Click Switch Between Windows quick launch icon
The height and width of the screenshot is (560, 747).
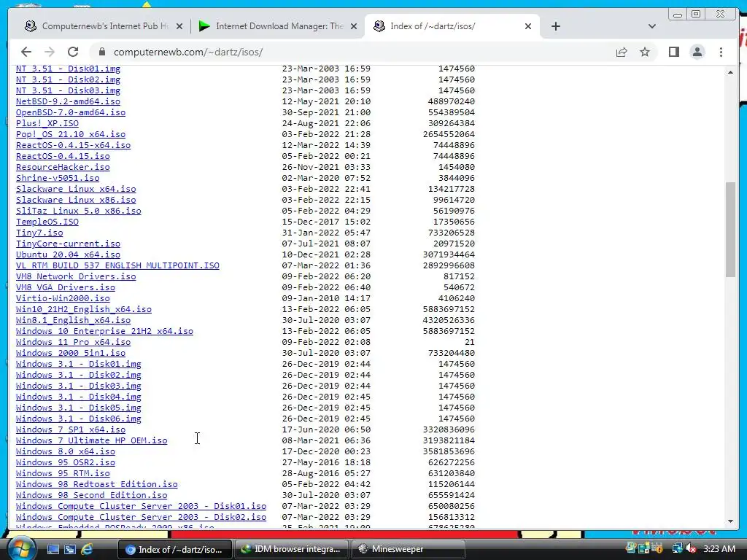coord(70,549)
